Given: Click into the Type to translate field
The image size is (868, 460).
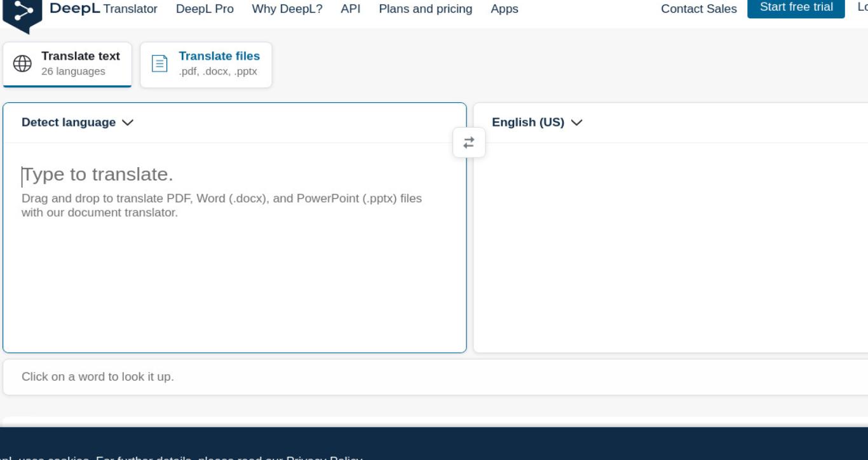Looking at the screenshot, I should pos(234,248).
